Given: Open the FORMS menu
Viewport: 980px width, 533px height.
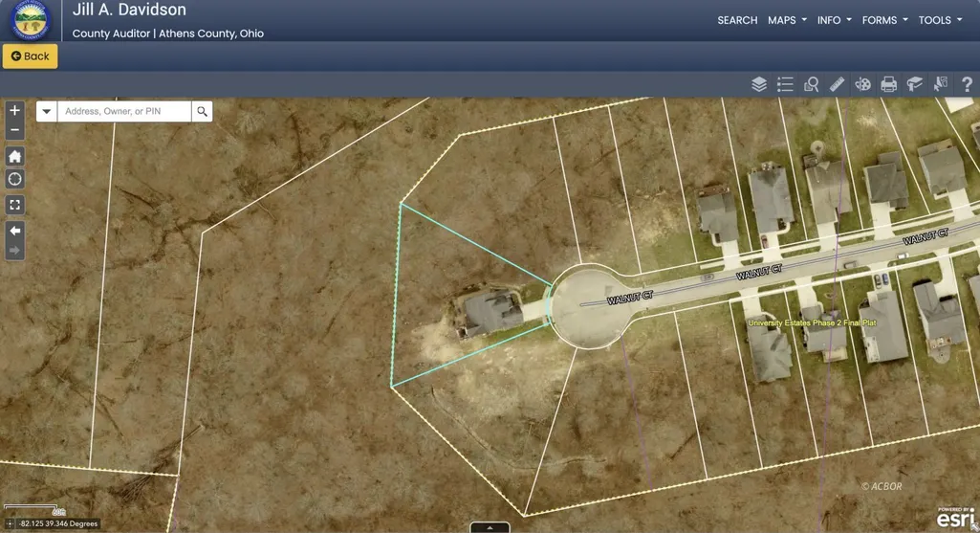Looking at the screenshot, I should 884,20.
